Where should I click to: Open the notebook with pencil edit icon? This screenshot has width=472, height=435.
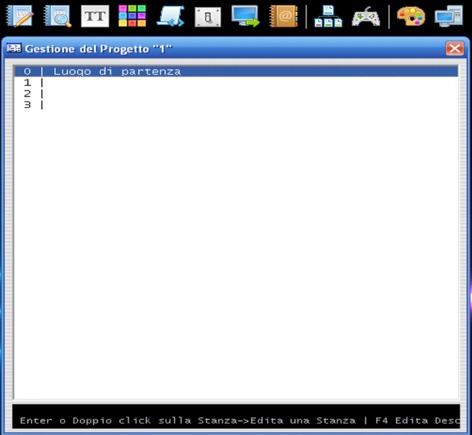pos(20,16)
